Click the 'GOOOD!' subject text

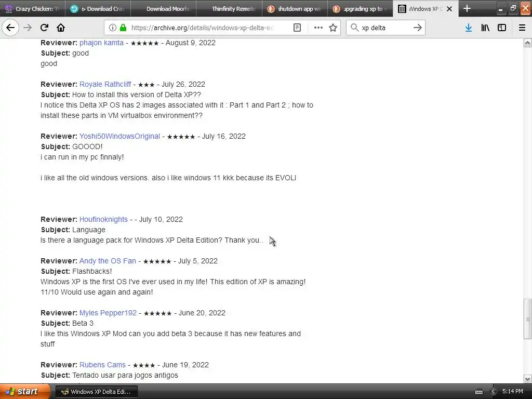[x=87, y=147]
